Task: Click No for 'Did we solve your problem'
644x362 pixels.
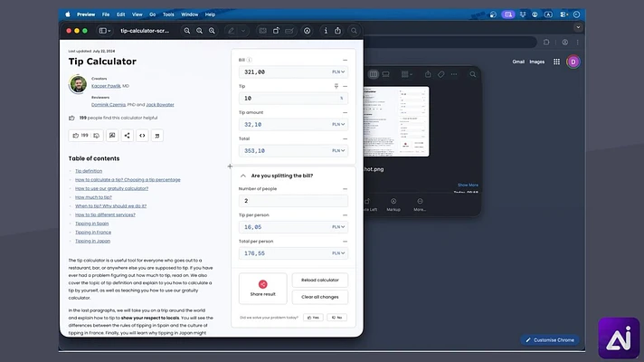Action: pyautogui.click(x=336, y=318)
